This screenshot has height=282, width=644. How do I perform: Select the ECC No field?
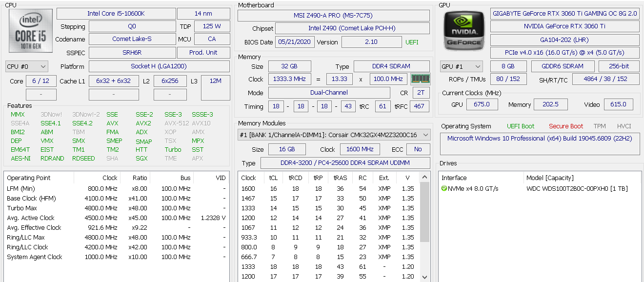coord(418,149)
